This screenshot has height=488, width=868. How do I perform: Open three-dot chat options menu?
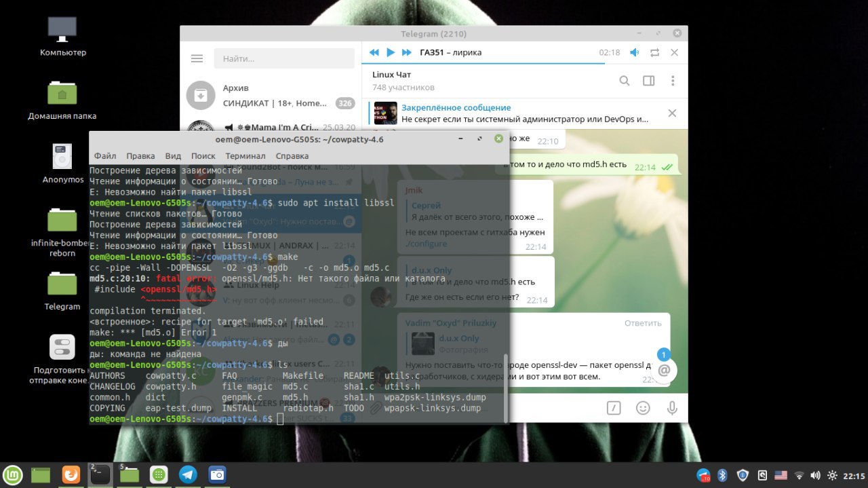(x=673, y=81)
